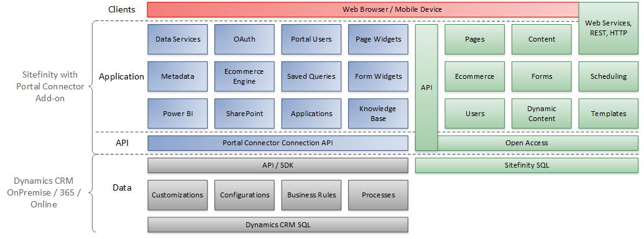
Task: Click the tall green API box
Action: (426, 88)
